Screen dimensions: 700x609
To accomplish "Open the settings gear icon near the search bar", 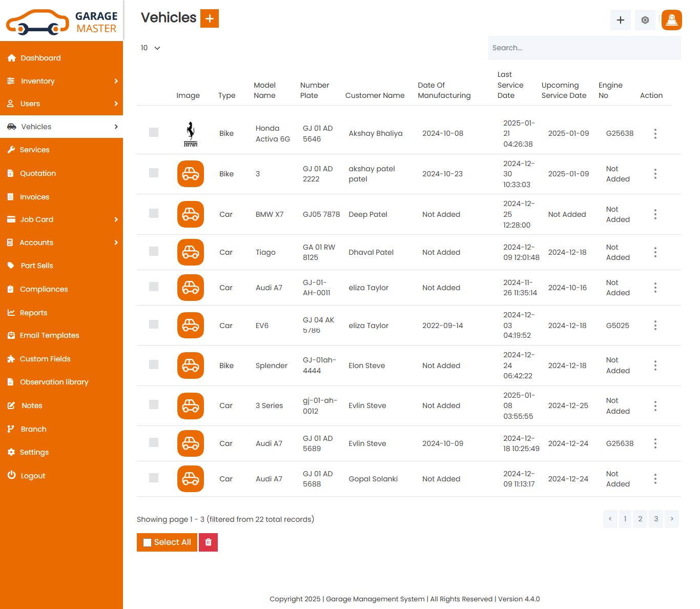I will 645,20.
